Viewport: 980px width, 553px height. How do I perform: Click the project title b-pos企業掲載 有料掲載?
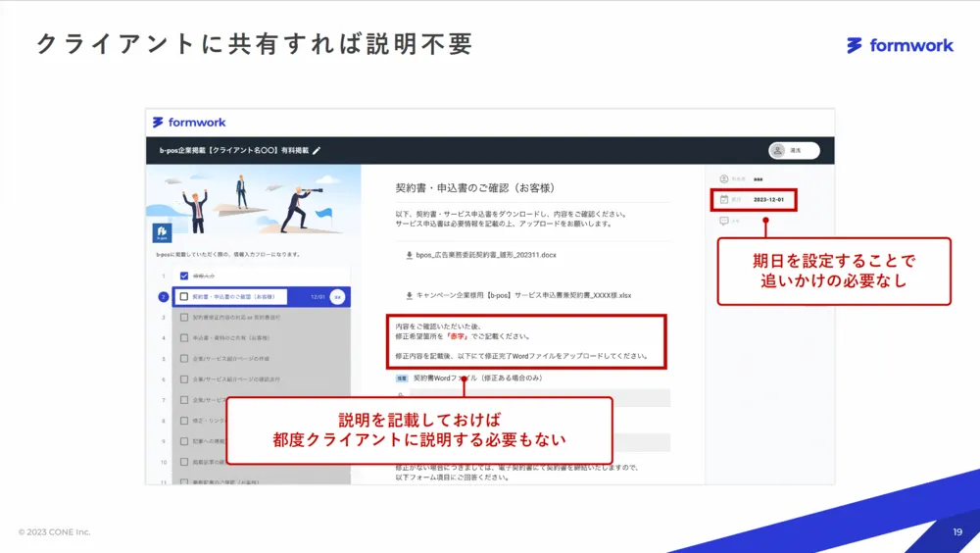point(234,151)
